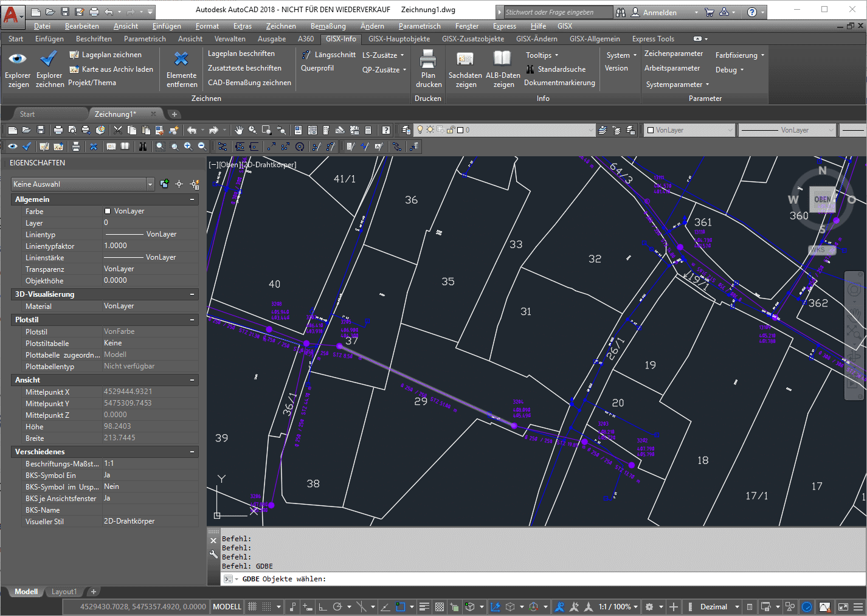The image size is (867, 616).
Task: Click the shopping cart icon in title bar
Action: (709, 12)
